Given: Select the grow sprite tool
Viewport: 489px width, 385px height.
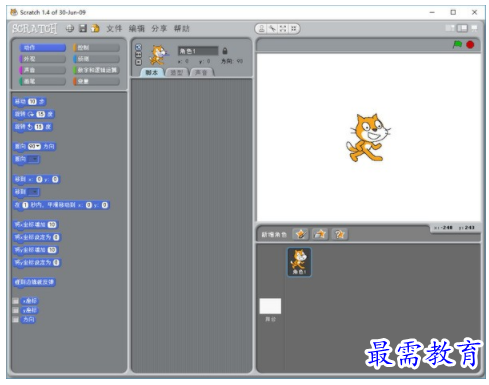Looking at the screenshot, I should (x=283, y=29).
